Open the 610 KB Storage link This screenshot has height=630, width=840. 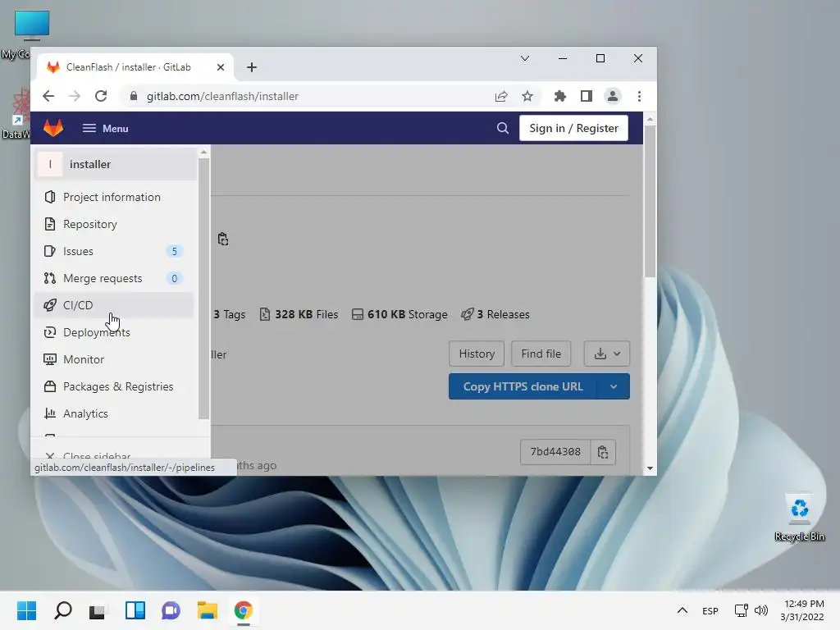[x=399, y=314]
